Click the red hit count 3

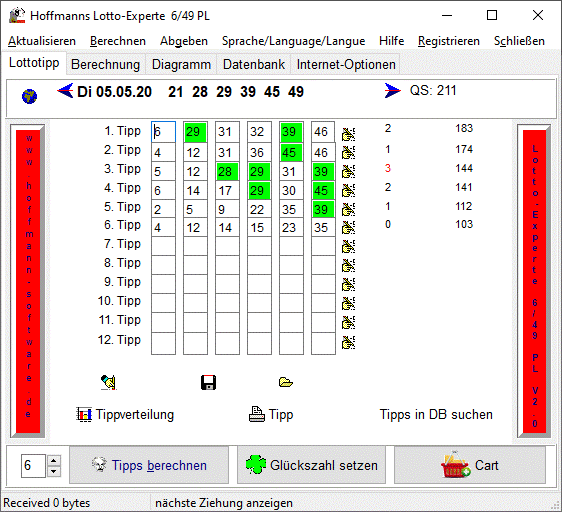pyautogui.click(x=388, y=169)
